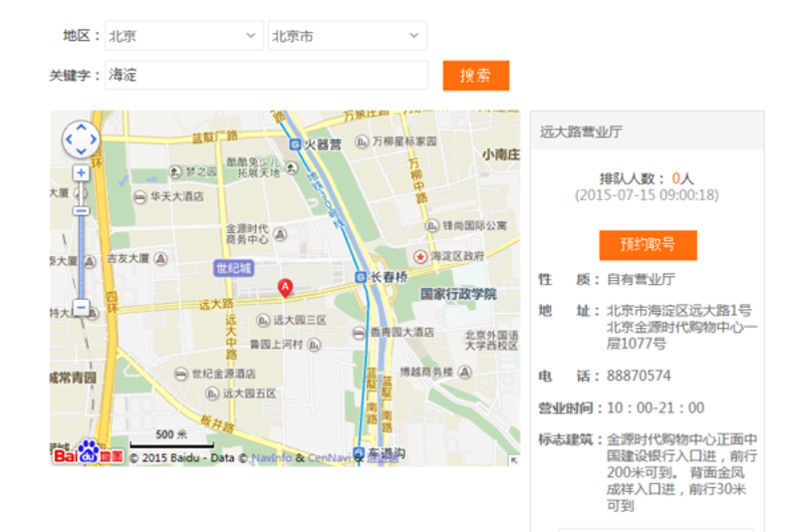The width and height of the screenshot is (797, 532).
Task: Click the map zoom slider handle
Action: (x=81, y=211)
